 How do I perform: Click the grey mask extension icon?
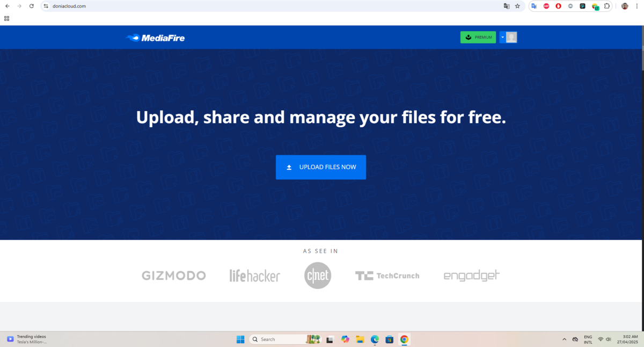[570, 6]
